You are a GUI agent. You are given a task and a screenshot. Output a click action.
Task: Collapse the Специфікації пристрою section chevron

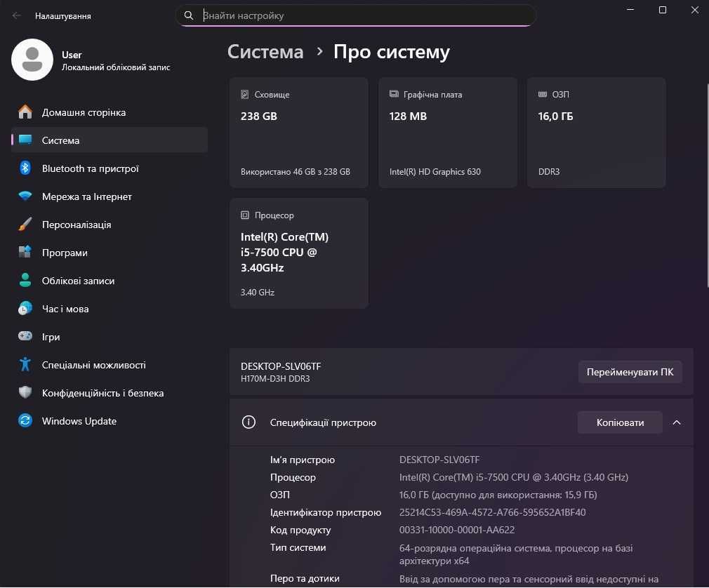click(x=677, y=422)
